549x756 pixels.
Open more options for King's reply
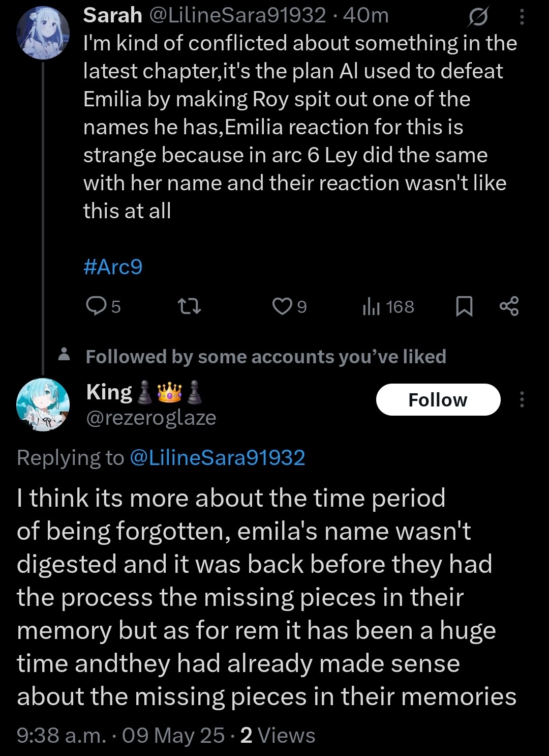pos(522,400)
